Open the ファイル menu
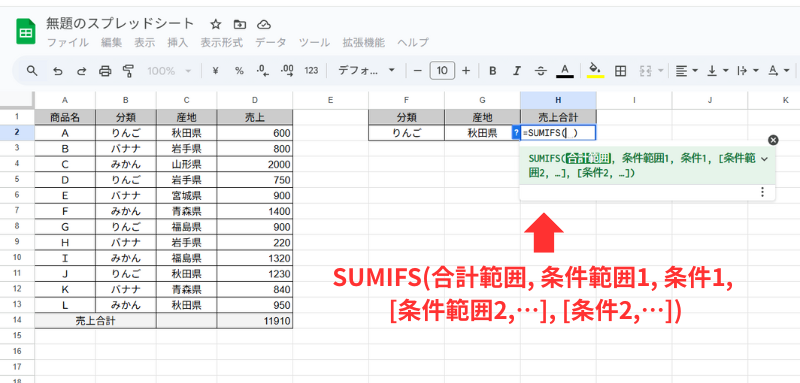The height and width of the screenshot is (383, 800). [68, 42]
